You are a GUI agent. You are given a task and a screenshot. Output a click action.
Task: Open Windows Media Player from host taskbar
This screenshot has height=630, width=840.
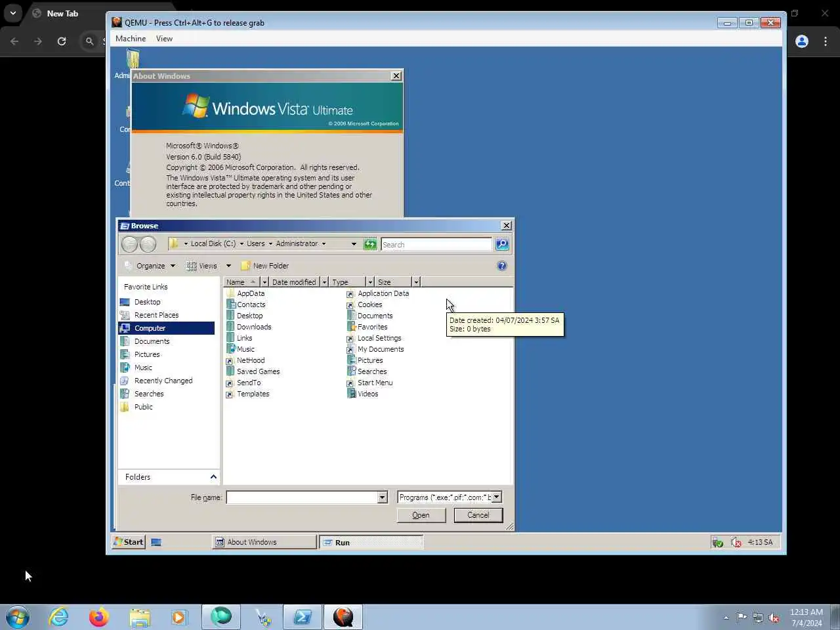coord(178,617)
